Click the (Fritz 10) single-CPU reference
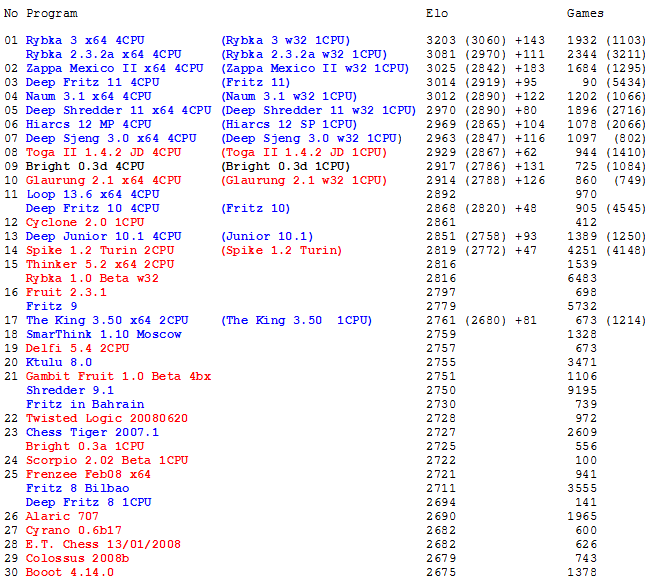Image resolution: width=650 pixels, height=583 pixels. click(255, 209)
